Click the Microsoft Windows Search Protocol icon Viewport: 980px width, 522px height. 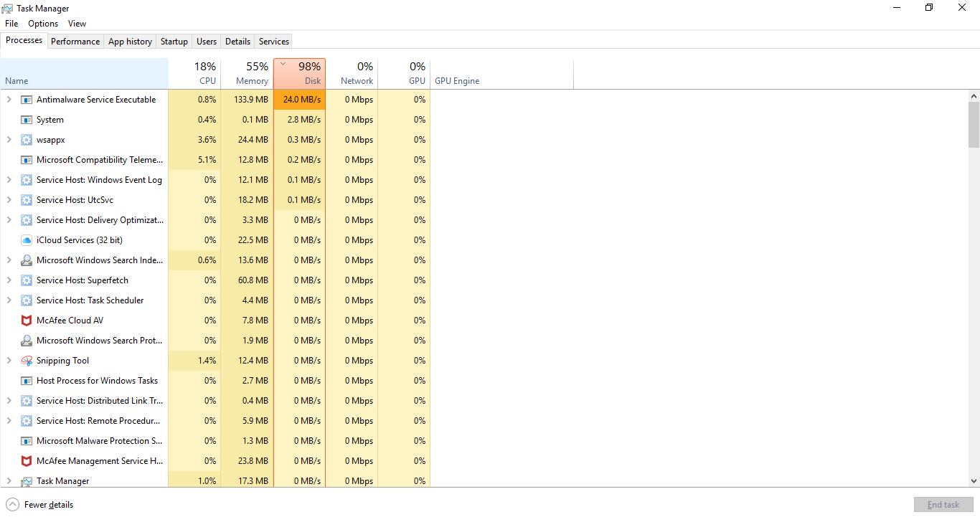tap(27, 341)
